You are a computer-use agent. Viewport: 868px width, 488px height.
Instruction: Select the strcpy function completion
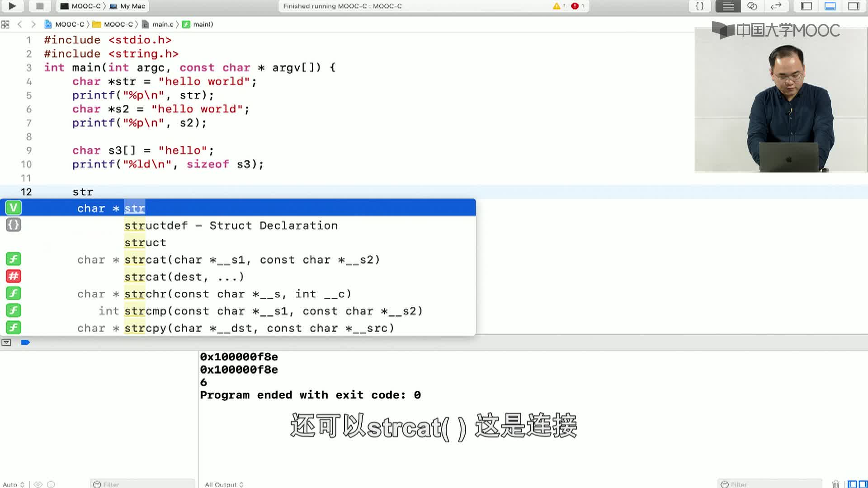238,328
